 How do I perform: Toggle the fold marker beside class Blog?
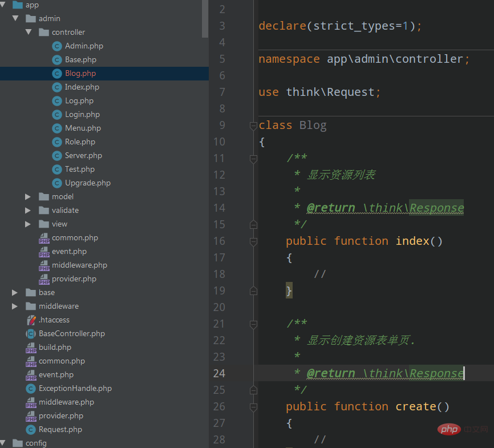(x=253, y=126)
